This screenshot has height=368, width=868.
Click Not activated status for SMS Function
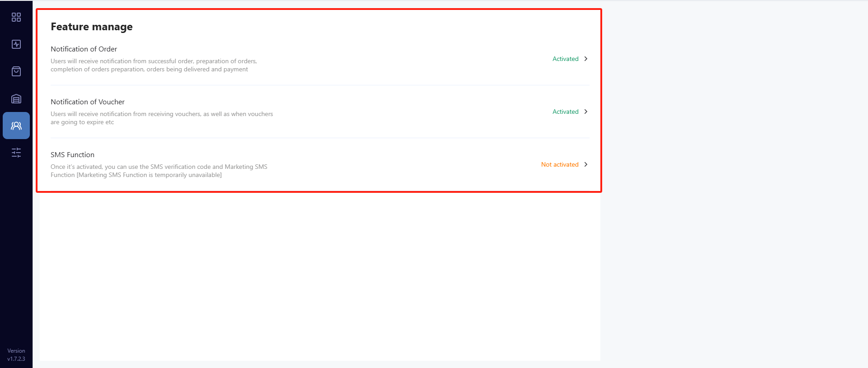click(x=560, y=164)
